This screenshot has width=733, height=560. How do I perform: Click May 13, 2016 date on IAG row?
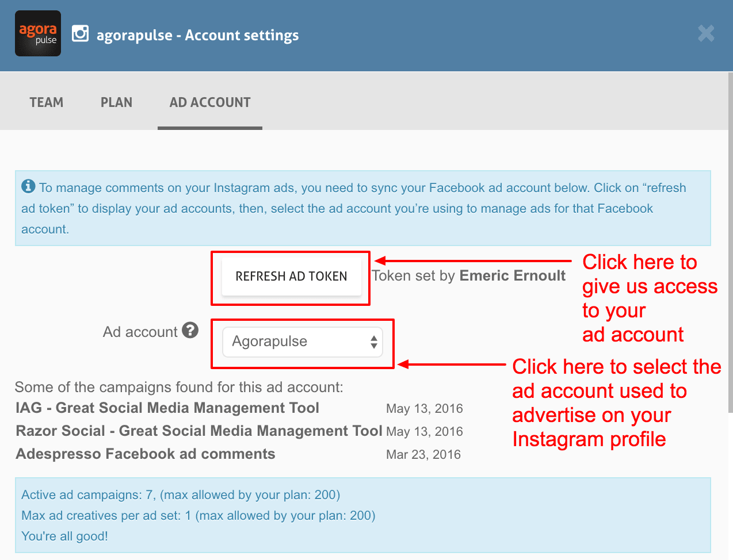pos(425,409)
